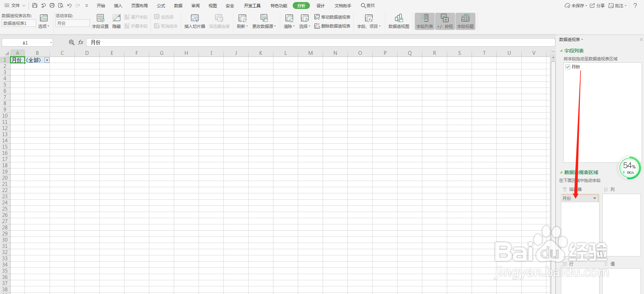644x294 pixels.
Task: Open the 字段设置 field settings icon
Action: point(100,18)
